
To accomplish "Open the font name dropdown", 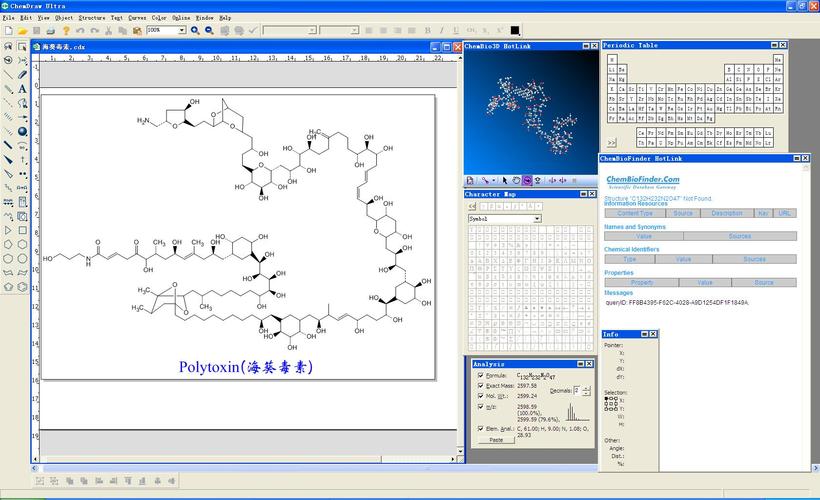I will coord(312,30).
